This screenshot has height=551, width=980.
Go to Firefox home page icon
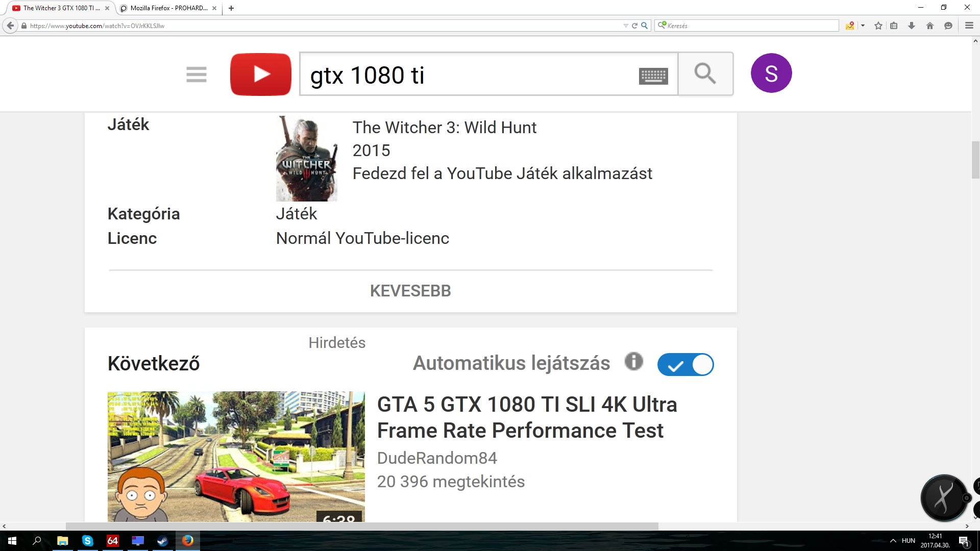pos(930,26)
